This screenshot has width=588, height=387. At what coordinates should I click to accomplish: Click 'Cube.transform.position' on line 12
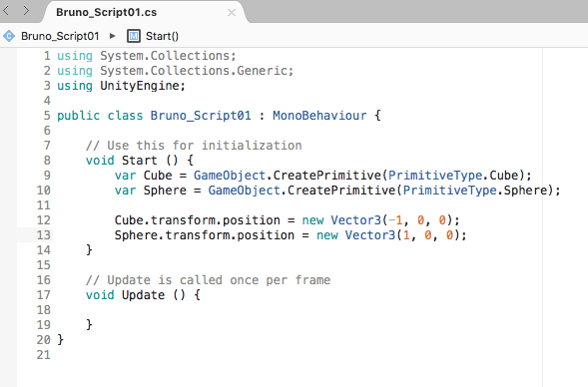pyautogui.click(x=198, y=220)
